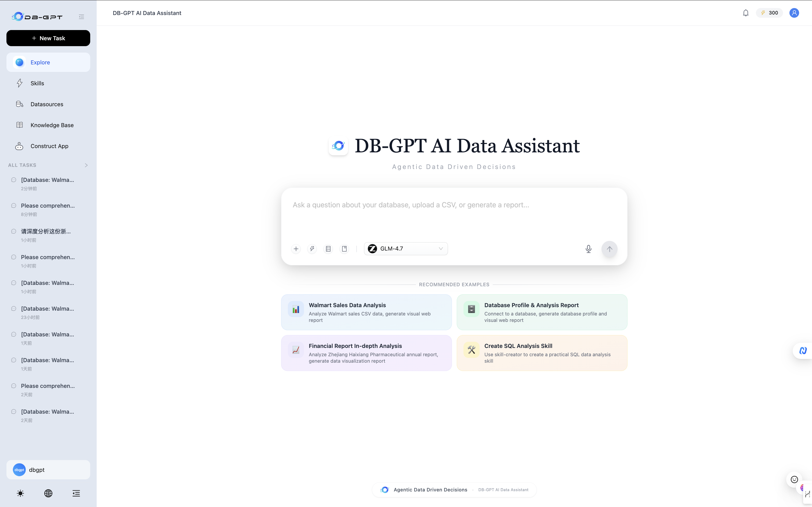This screenshot has height=507, width=812.
Task: Open Knowledge Base from the sidebar
Action: coord(52,125)
